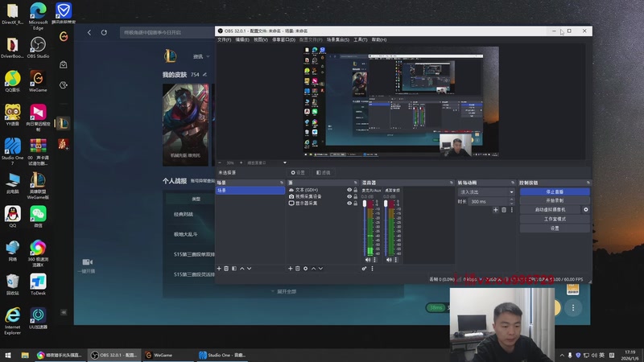Screen dimensions: 644x362
Task: Open preview scaling mode dropdown
Action: tap(266, 163)
